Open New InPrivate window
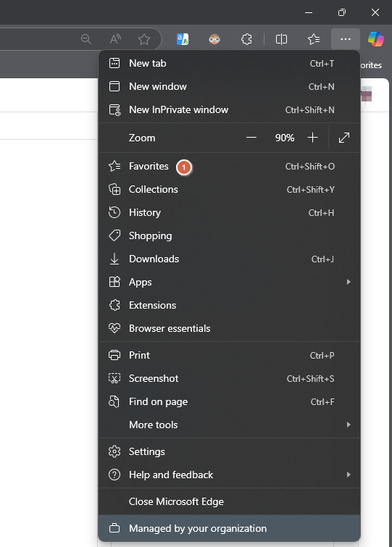This screenshot has width=392, height=547. pyautogui.click(x=230, y=110)
